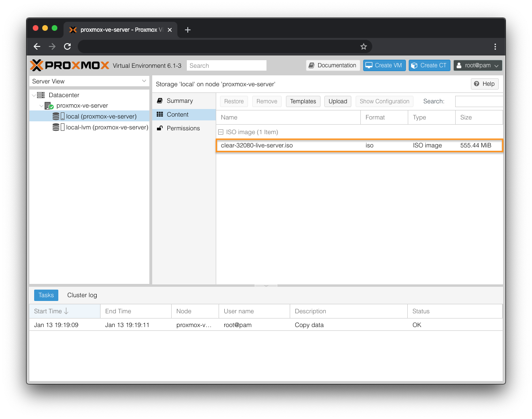Click the Permissions unlock icon
Screen dimensions: 532x419
[x=159, y=128]
